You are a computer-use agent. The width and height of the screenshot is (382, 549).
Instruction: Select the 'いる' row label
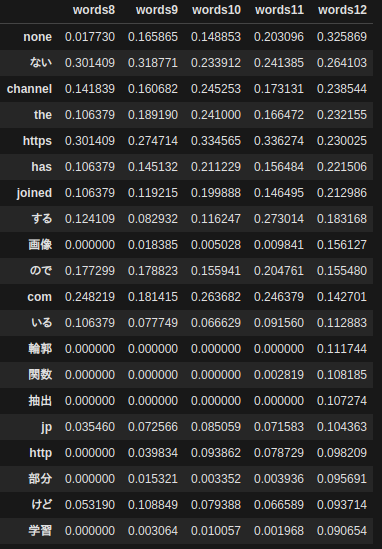(42, 323)
